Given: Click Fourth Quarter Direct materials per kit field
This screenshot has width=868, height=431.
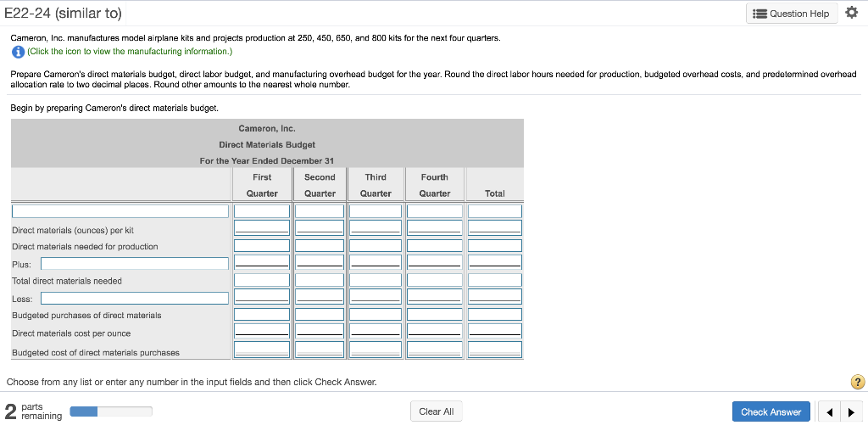Looking at the screenshot, I should (x=435, y=227).
